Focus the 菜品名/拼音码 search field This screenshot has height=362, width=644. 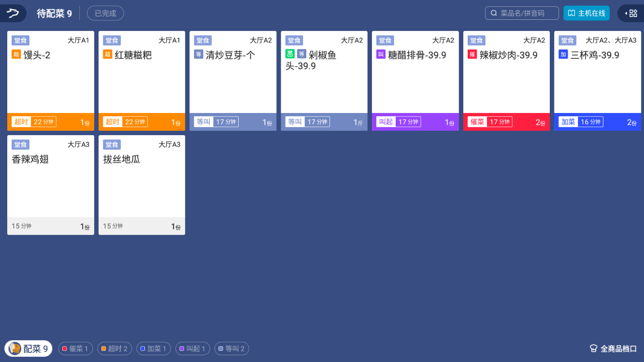[522, 13]
